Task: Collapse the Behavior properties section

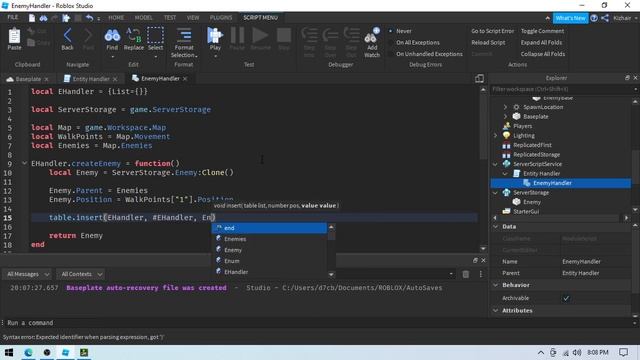Action: [496, 285]
